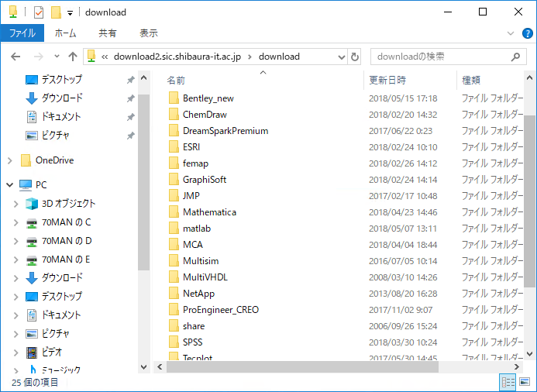
Task: Open the recent locations dropdown arrow
Action: click(x=57, y=56)
